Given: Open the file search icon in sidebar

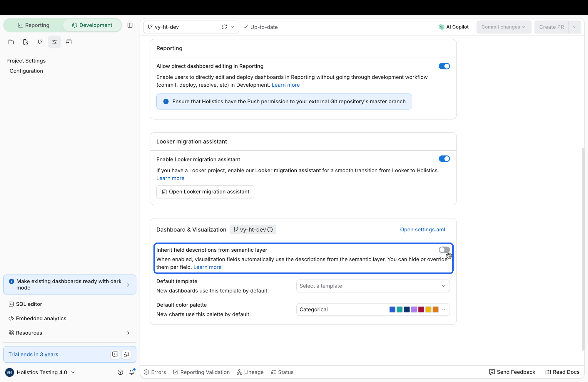Looking at the screenshot, I should pos(26,42).
